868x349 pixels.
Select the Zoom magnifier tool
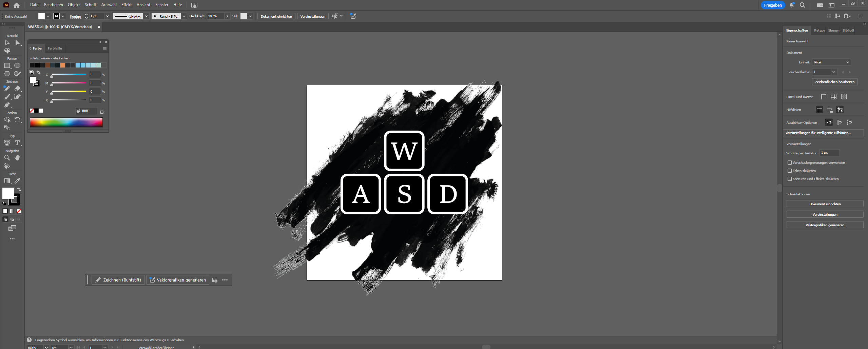tap(7, 158)
